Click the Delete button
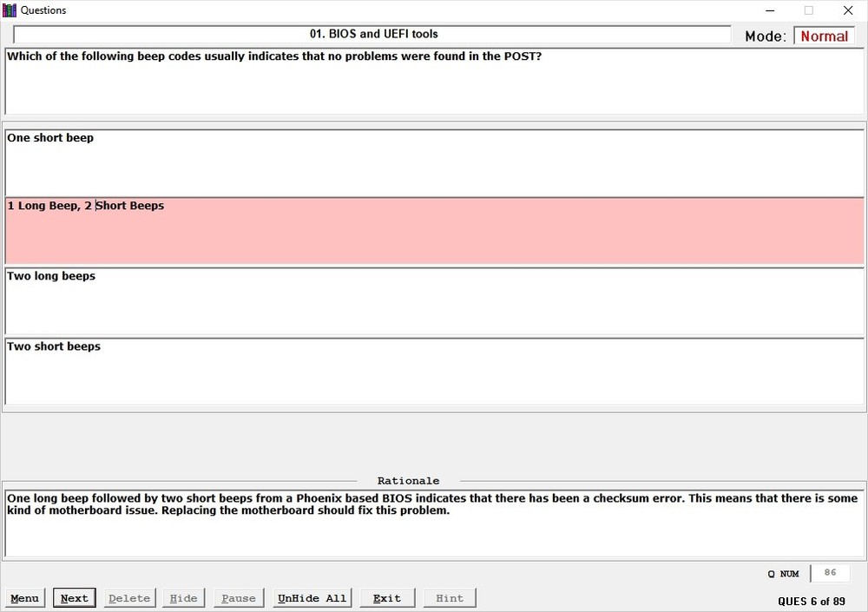 click(129, 598)
